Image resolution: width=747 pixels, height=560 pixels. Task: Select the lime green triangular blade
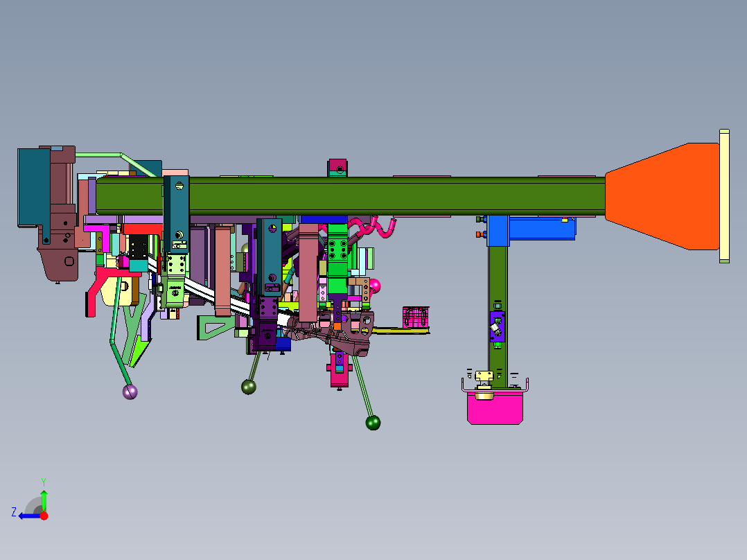pyautogui.click(x=139, y=350)
